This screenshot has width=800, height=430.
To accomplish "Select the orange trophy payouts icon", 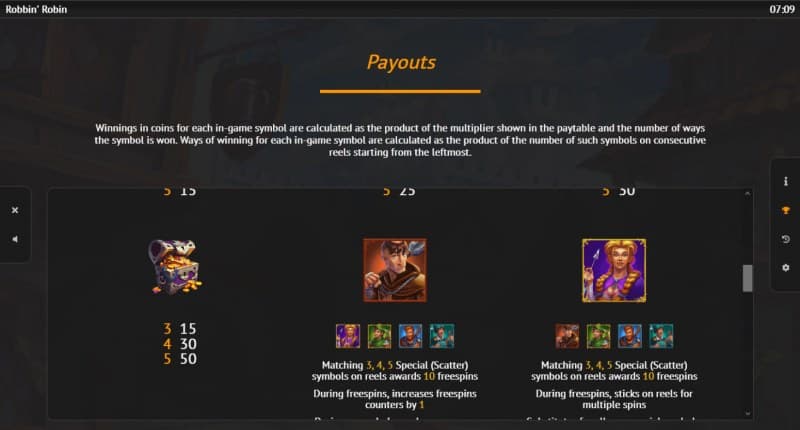I will [x=785, y=211].
